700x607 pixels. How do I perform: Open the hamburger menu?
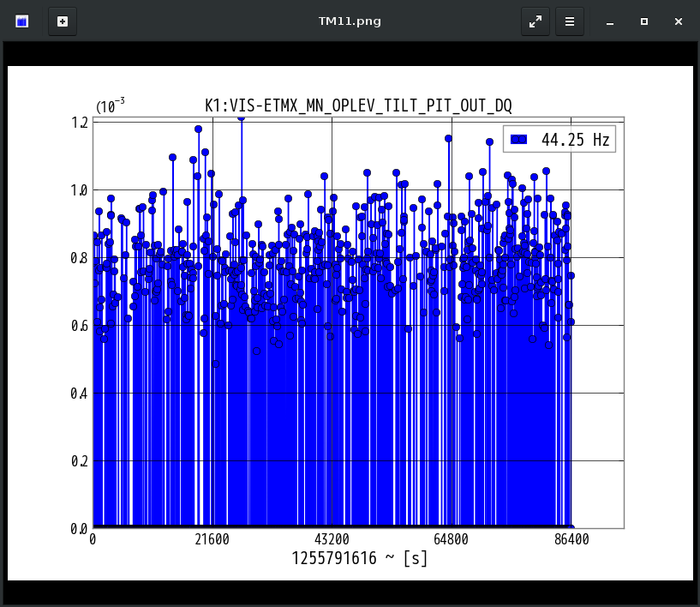tap(570, 21)
